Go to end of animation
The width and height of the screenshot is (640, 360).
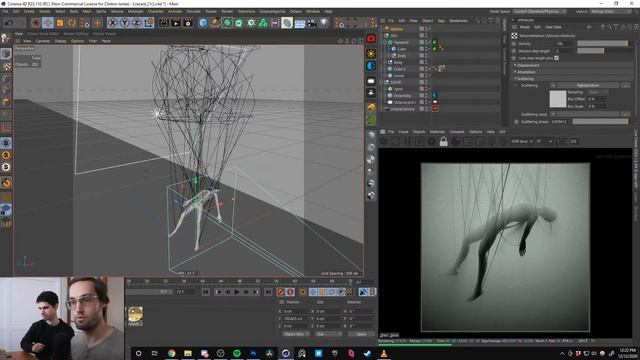[268, 292]
